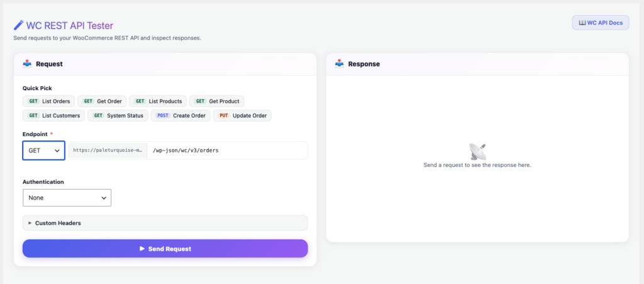
Task: Select the PUT Update Order preset
Action: pos(242,115)
